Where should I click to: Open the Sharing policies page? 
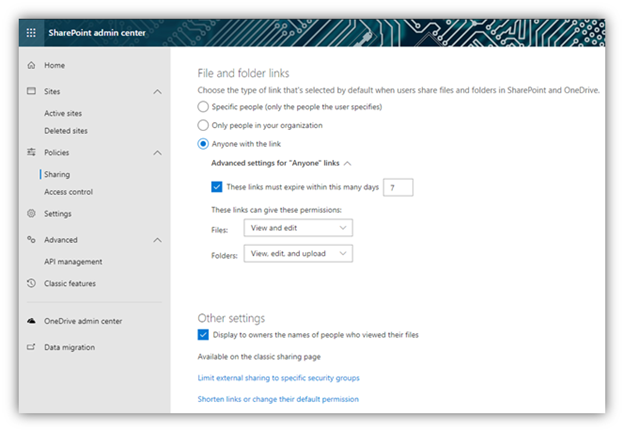click(57, 174)
